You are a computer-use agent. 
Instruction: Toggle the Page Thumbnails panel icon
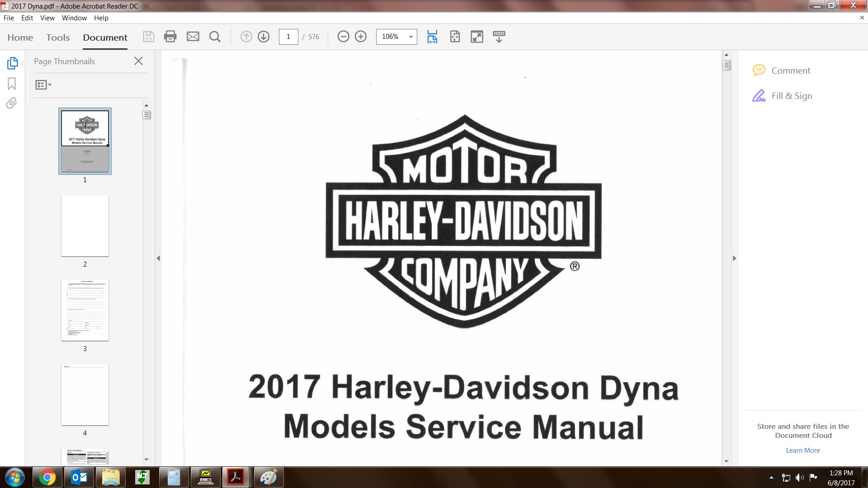pyautogui.click(x=12, y=63)
